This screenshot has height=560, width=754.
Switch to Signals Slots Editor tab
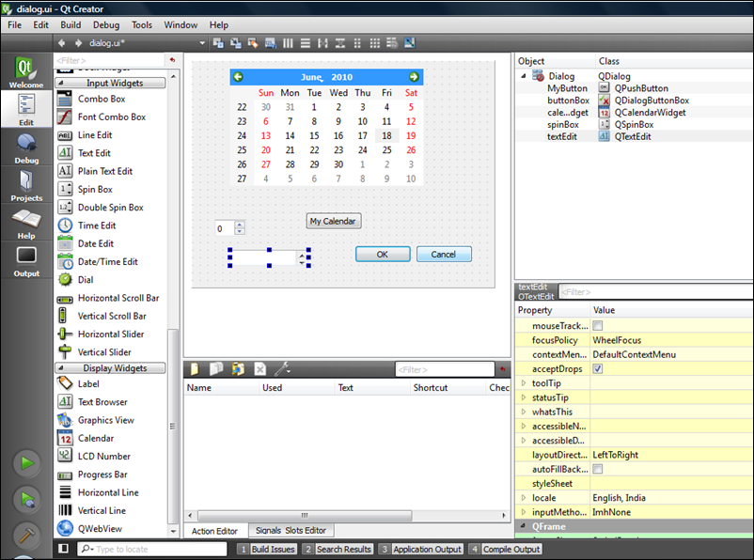(x=291, y=531)
